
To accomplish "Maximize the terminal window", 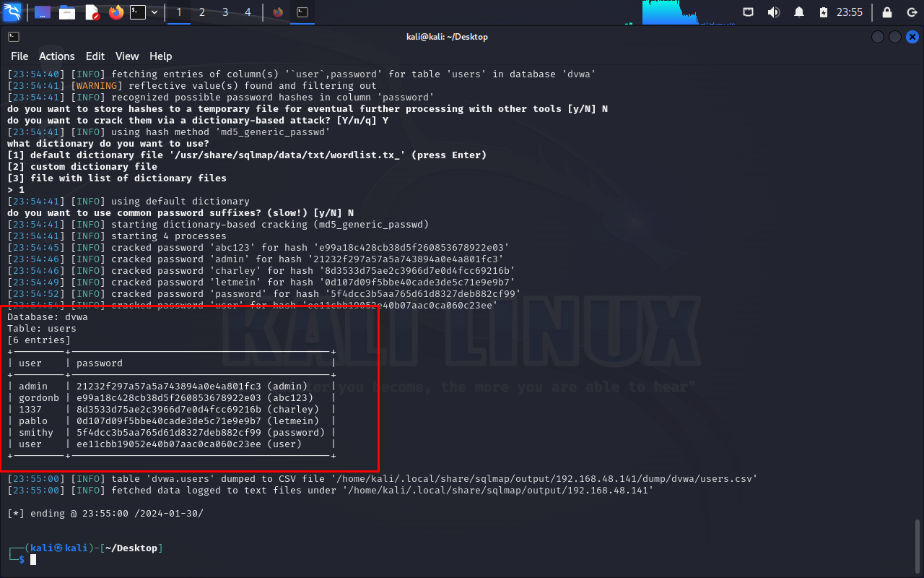I will click(895, 37).
